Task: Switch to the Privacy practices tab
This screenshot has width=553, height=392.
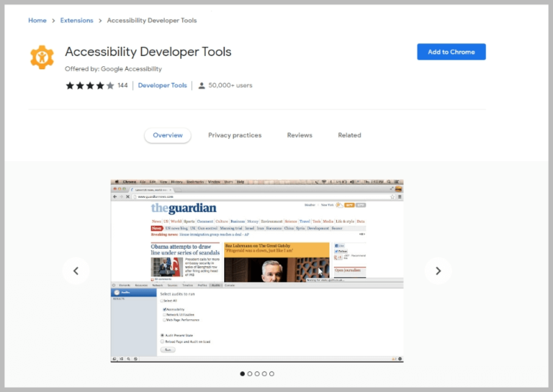Action: (235, 135)
